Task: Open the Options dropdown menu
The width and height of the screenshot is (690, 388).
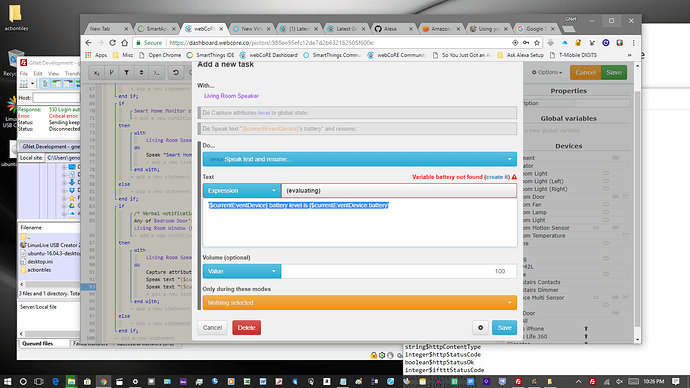Action: (547, 73)
